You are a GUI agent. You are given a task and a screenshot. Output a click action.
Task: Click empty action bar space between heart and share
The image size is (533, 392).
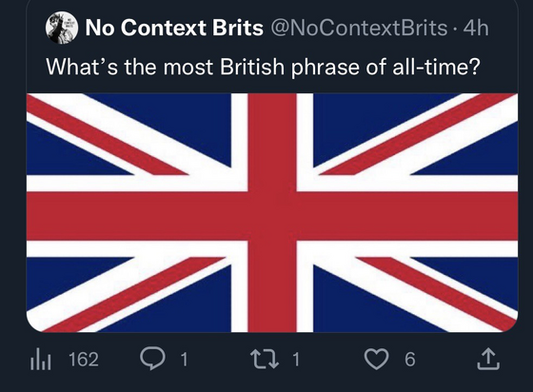pyautogui.click(x=446, y=360)
